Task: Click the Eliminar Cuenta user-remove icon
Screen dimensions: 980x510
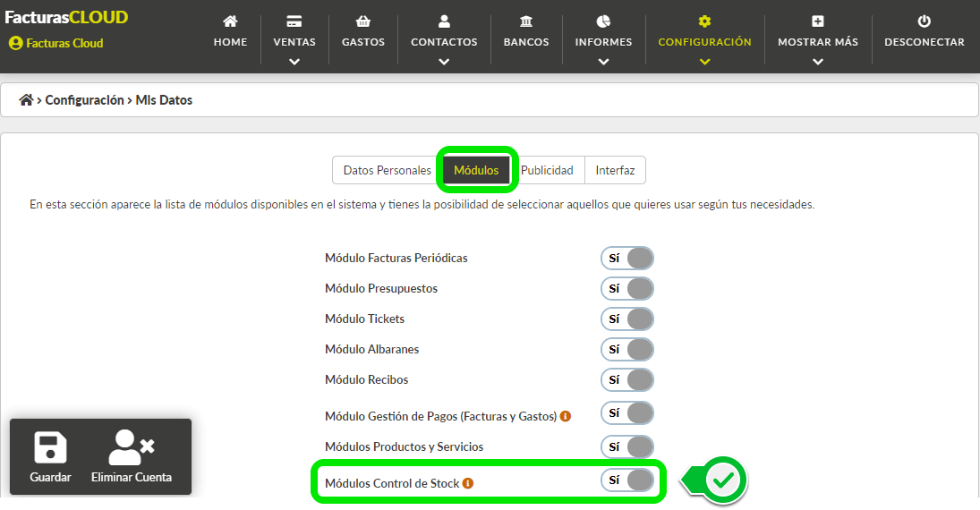Action: (x=132, y=447)
